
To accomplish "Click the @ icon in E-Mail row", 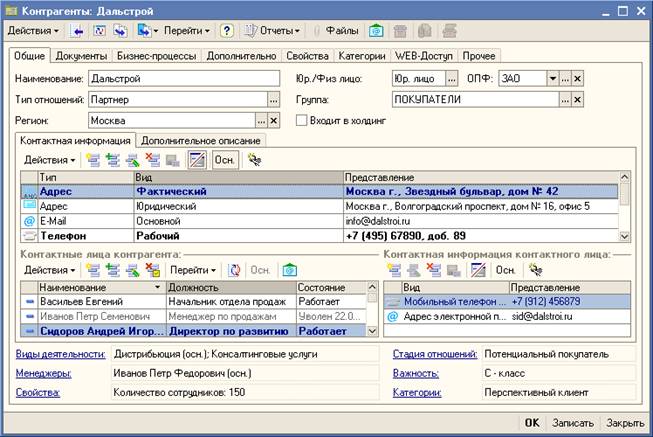I will (29, 221).
